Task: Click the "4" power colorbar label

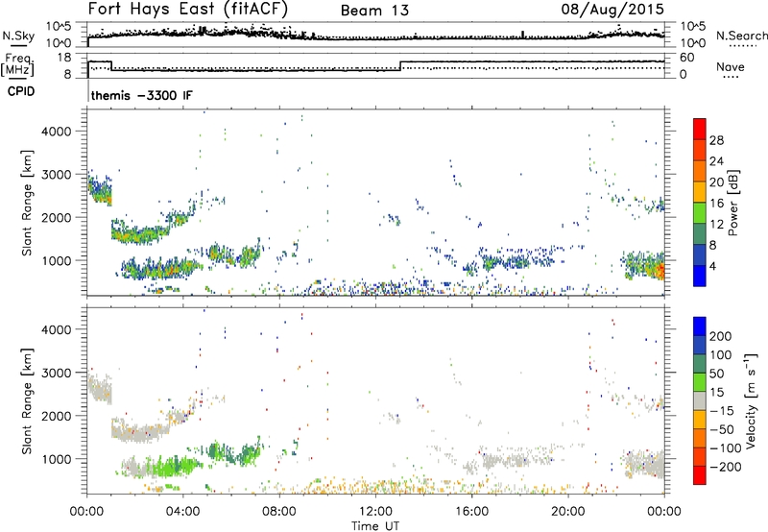Action: click(x=712, y=267)
